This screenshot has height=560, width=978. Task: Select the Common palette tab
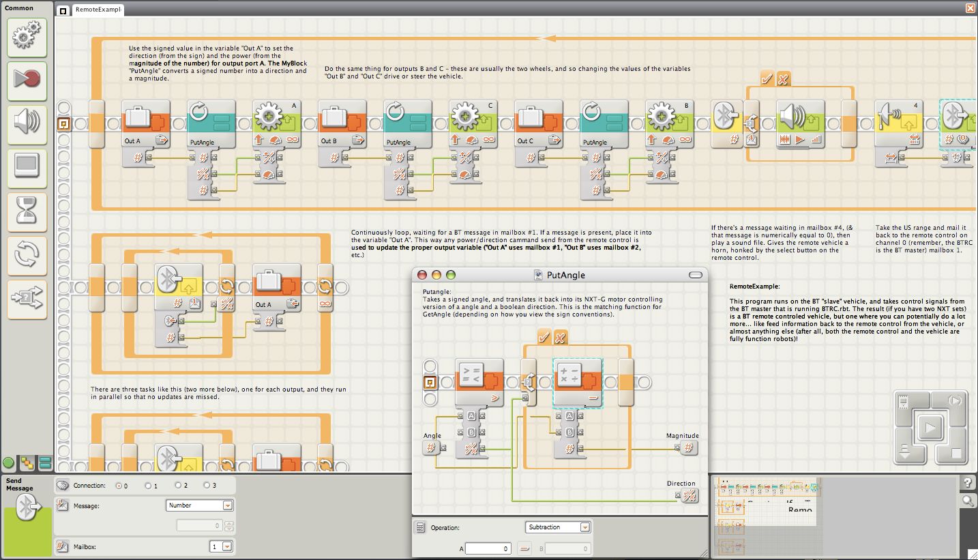click(20, 8)
